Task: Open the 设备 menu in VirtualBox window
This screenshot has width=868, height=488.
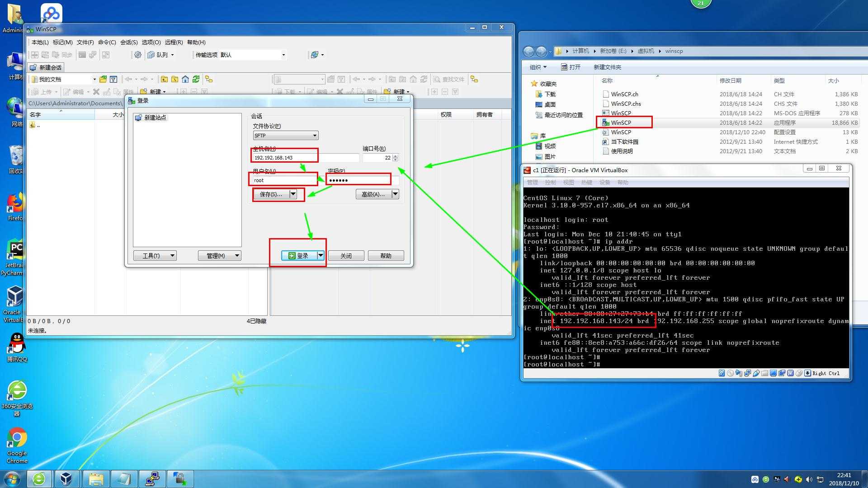Action: 604,183
